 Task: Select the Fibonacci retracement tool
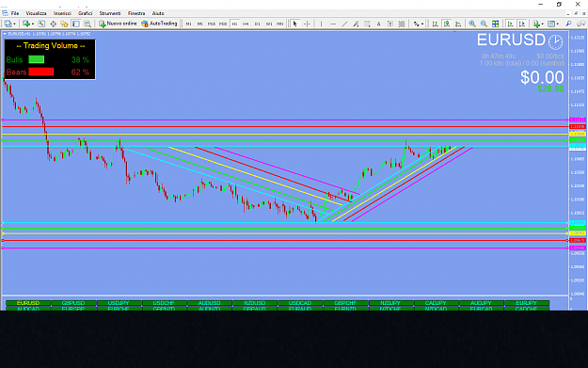(367, 24)
